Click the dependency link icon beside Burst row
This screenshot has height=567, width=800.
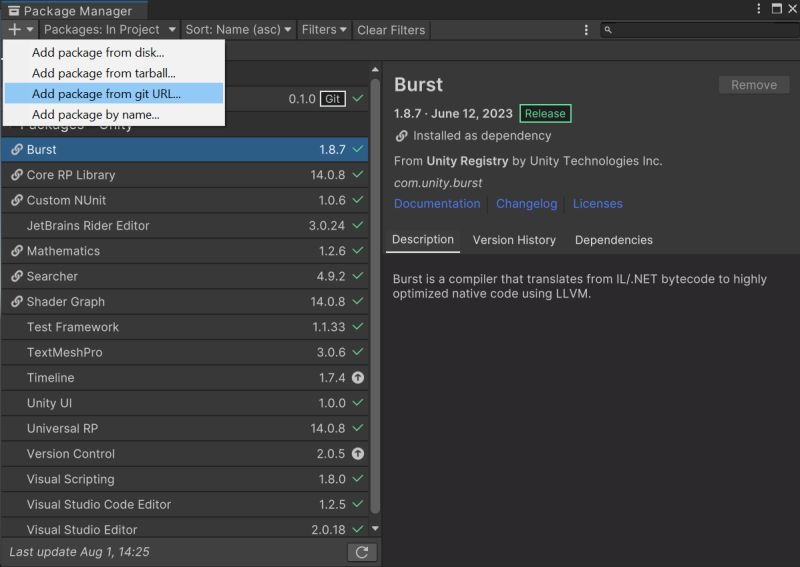click(x=17, y=150)
